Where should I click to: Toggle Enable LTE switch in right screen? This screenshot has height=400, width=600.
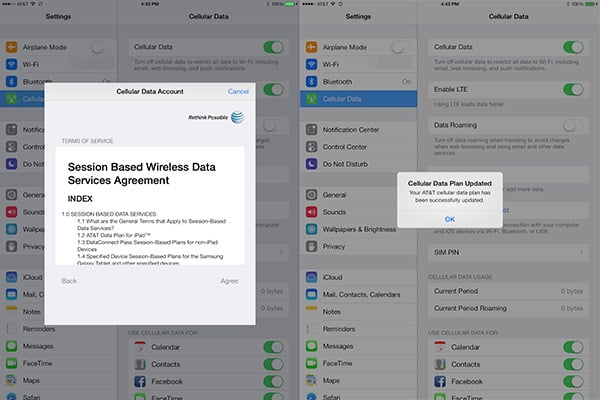click(x=573, y=90)
